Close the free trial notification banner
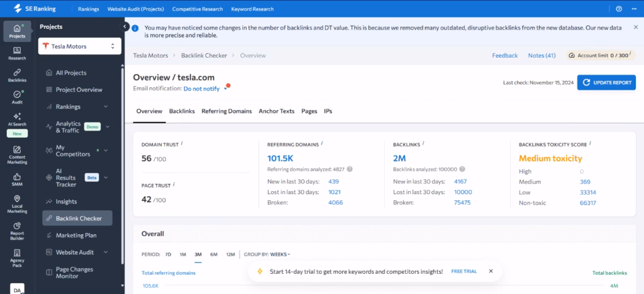 click(x=491, y=271)
